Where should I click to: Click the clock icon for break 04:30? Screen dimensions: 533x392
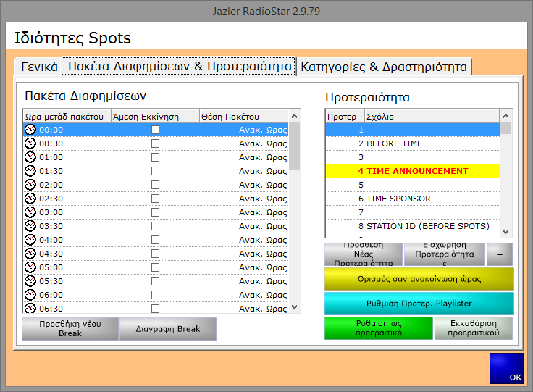(30, 254)
